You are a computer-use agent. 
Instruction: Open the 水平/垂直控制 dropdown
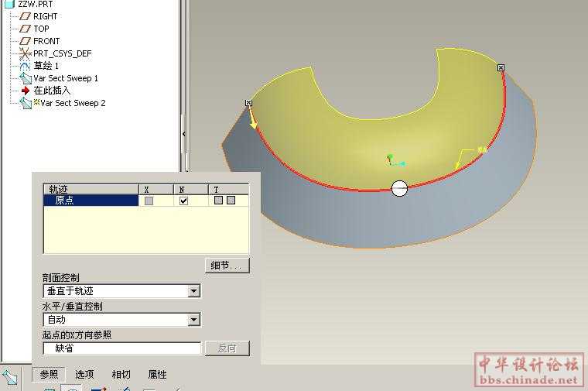[193, 320]
